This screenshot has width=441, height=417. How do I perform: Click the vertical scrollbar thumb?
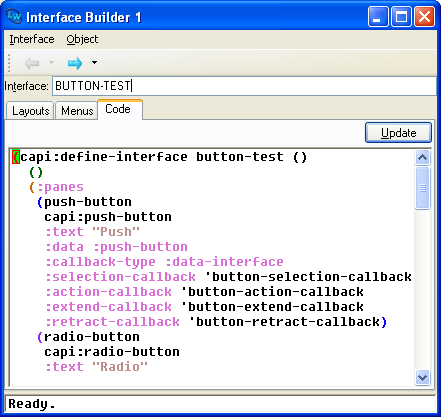tap(423, 188)
